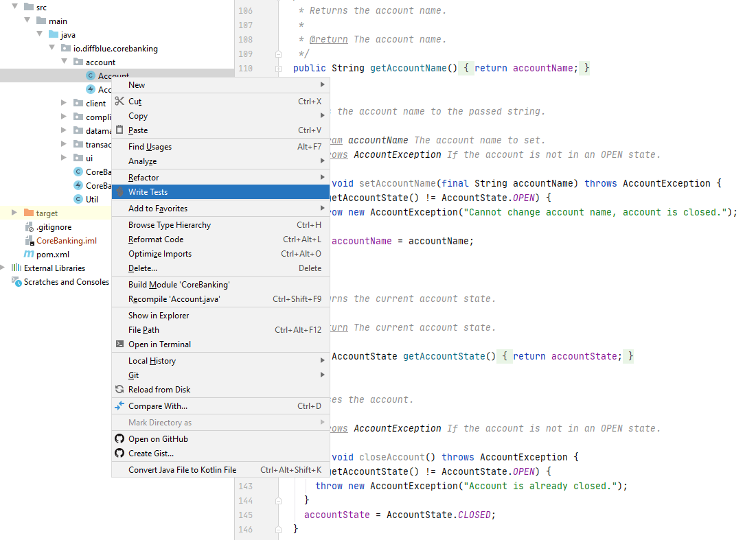Click the client package folder icon
This screenshot has height=540, width=756.
pos(78,103)
